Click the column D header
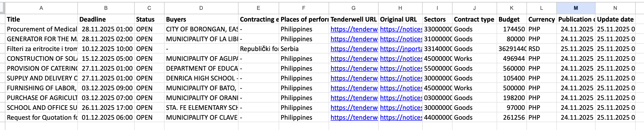The image size is (644, 130). (201, 8)
